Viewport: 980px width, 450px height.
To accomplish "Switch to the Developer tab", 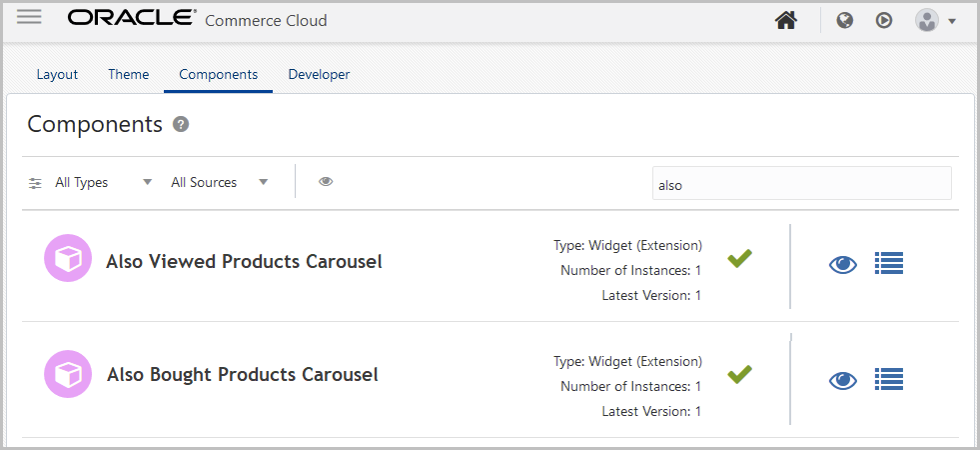I will pos(319,74).
